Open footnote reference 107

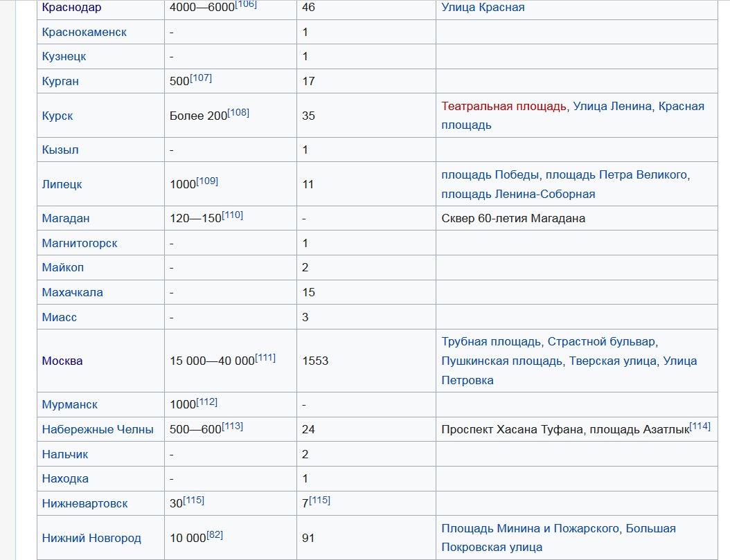(201, 78)
